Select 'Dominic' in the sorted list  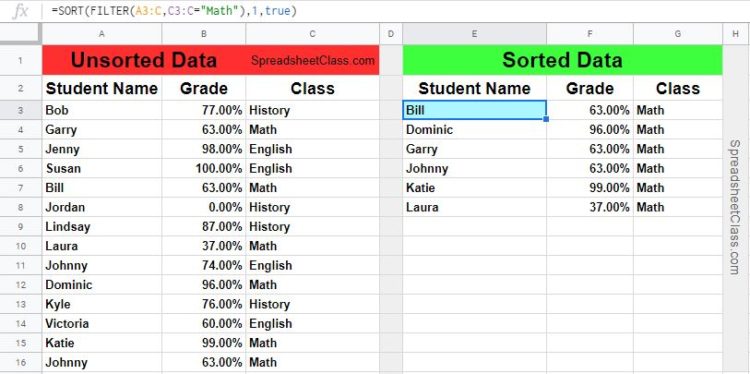coord(474,130)
